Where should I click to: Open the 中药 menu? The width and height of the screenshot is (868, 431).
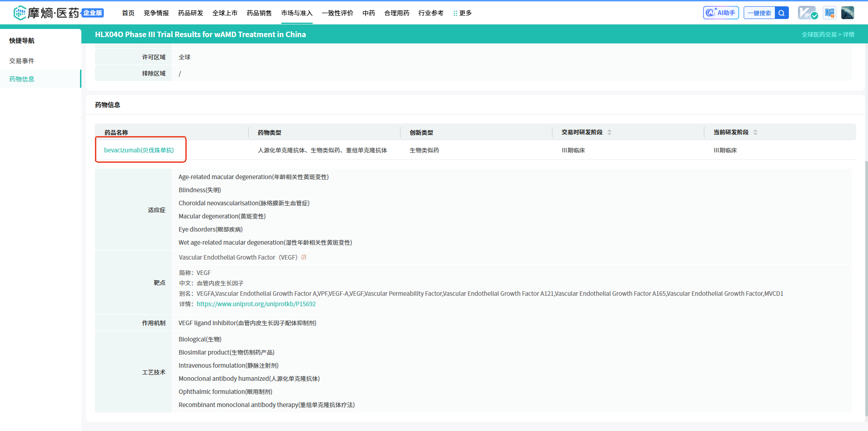tap(368, 13)
